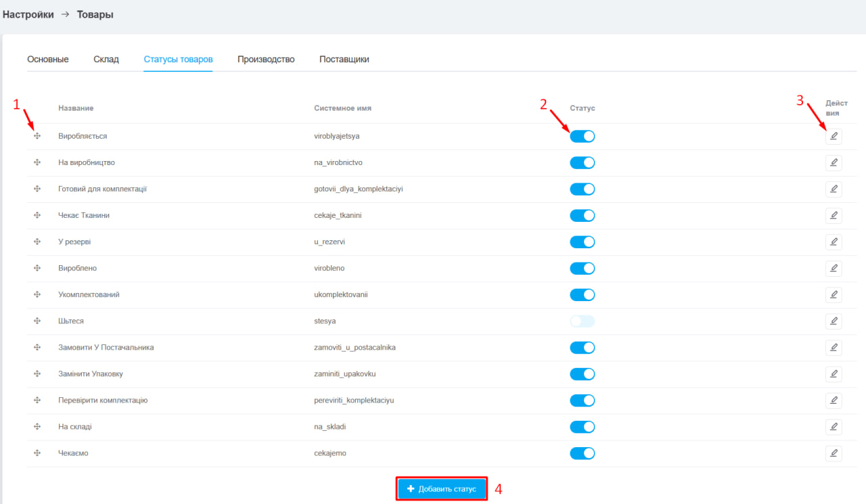
Task: Click the move icon beside На виробництво
Action: pos(37,162)
